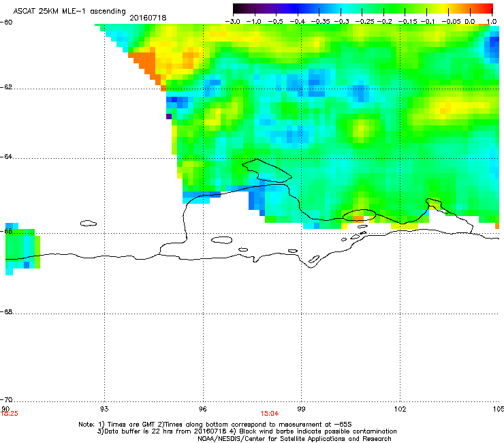Click the latitude label "-64"
This screenshot has height=443, width=504.
coord(6,157)
